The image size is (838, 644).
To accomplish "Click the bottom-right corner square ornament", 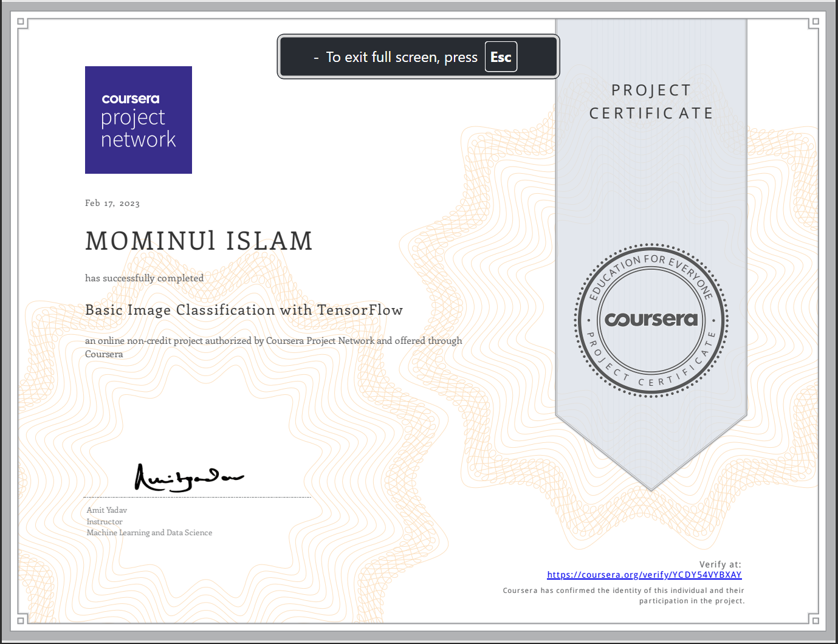I will [x=815, y=620].
